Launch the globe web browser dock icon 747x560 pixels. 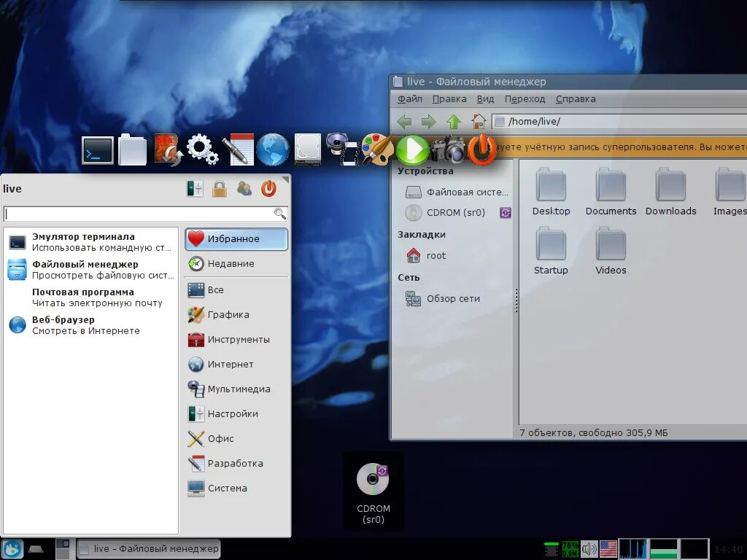[273, 150]
